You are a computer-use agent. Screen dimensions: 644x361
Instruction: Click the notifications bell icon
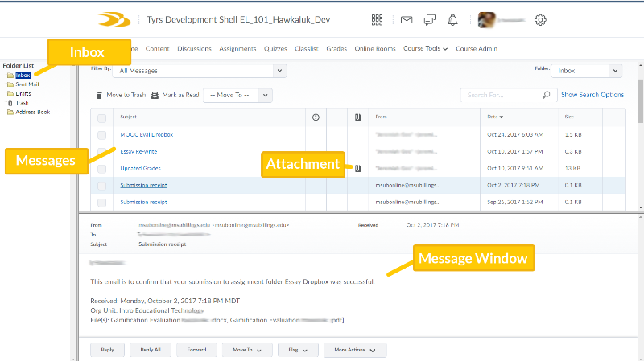pos(453,20)
